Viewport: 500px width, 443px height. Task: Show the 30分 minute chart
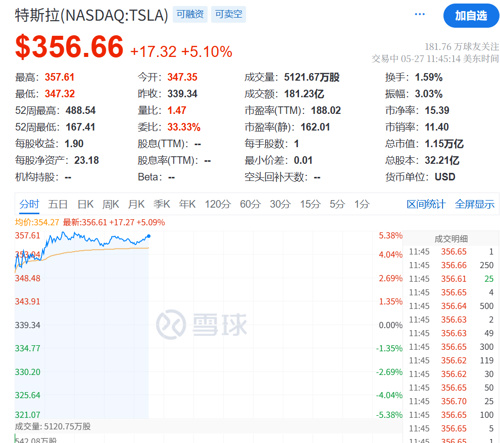coord(280,204)
